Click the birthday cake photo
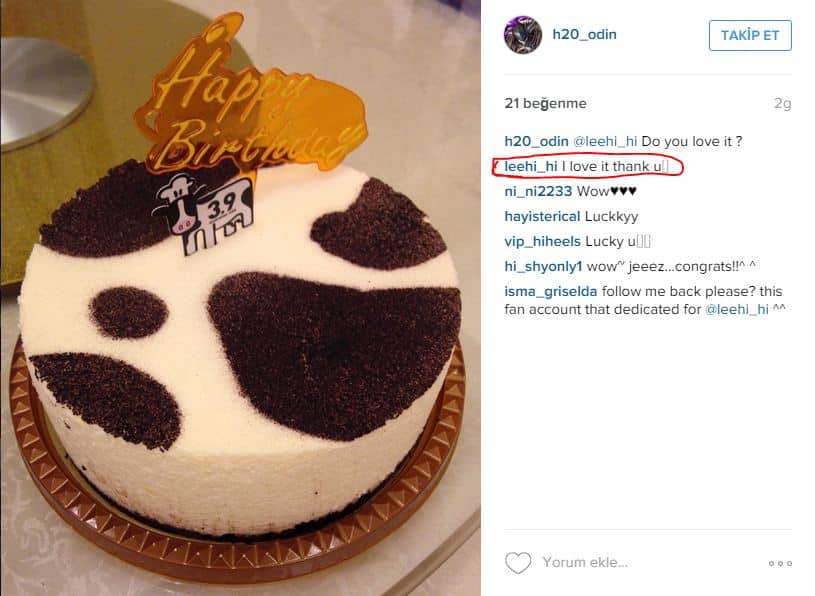815x596 pixels. pyautogui.click(x=240, y=298)
